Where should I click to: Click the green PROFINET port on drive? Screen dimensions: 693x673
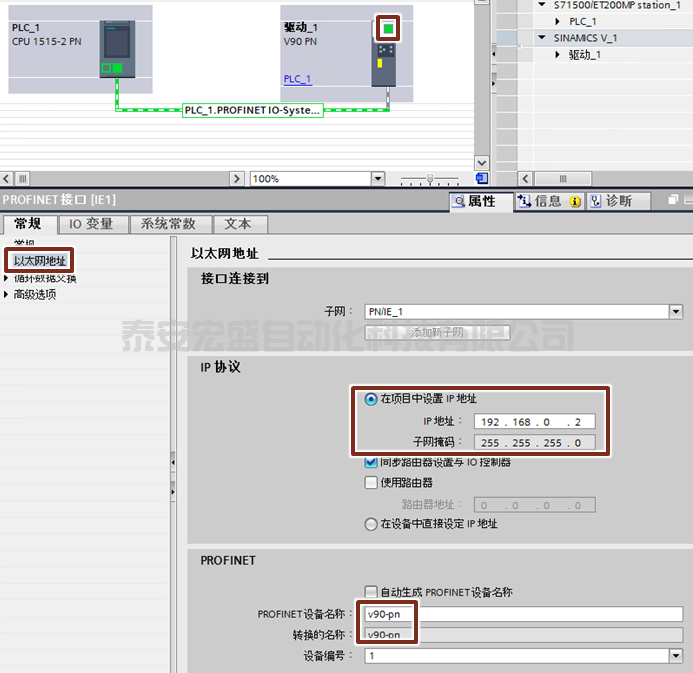(x=388, y=29)
